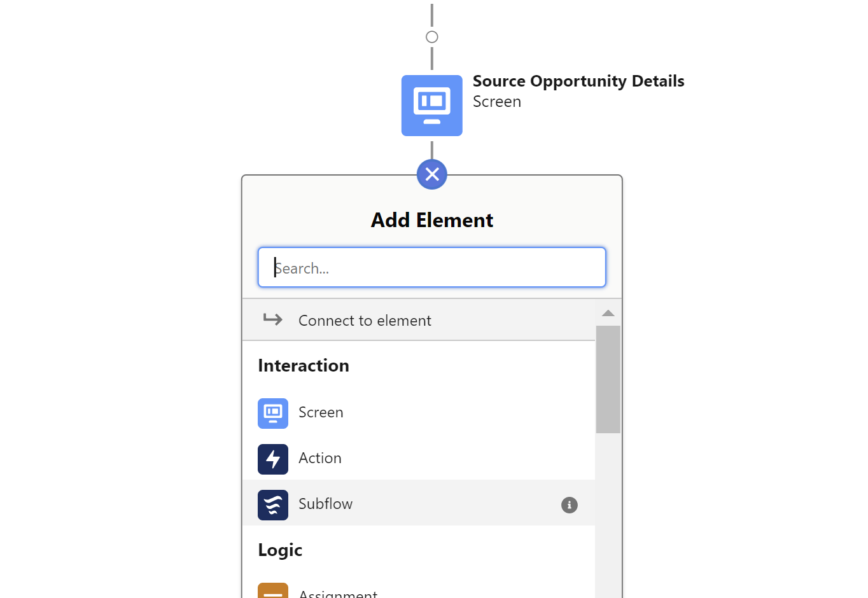The width and height of the screenshot is (868, 598).
Task: Click the Connect to element arrow icon
Action: (x=273, y=319)
